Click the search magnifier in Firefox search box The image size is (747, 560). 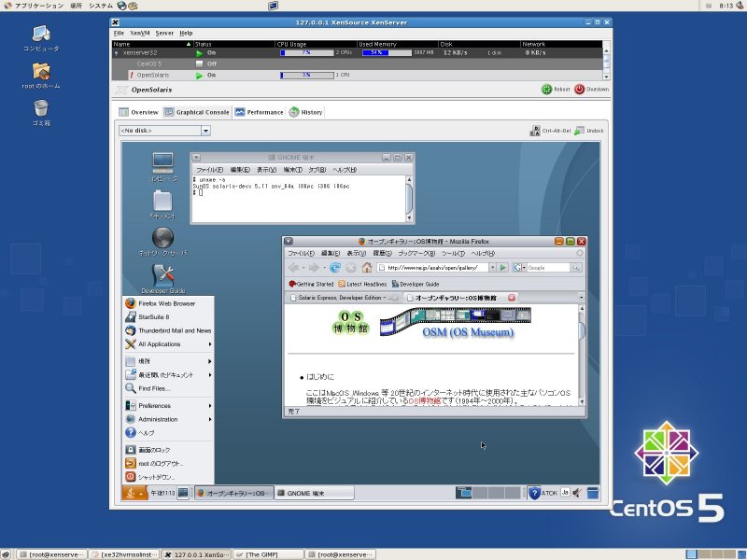576,268
